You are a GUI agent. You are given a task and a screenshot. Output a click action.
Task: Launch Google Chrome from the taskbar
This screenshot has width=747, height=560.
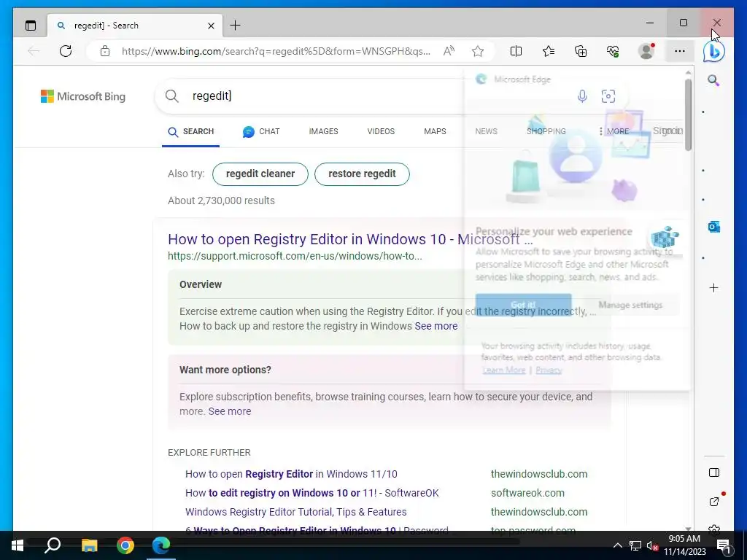pos(125,545)
